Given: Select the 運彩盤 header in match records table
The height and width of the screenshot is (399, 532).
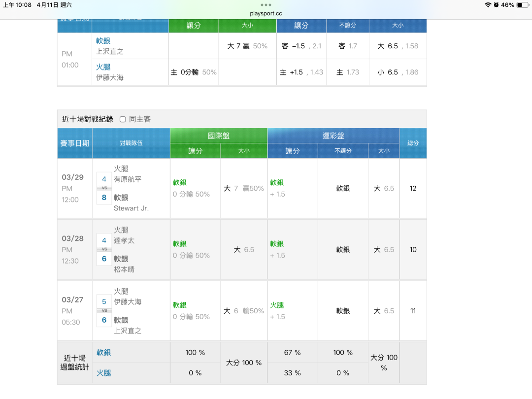Looking at the screenshot, I should tap(333, 136).
